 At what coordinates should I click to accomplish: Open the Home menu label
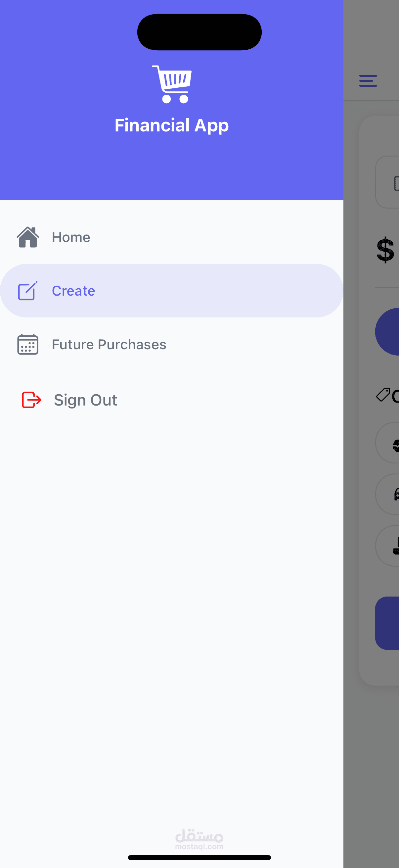coord(71,238)
